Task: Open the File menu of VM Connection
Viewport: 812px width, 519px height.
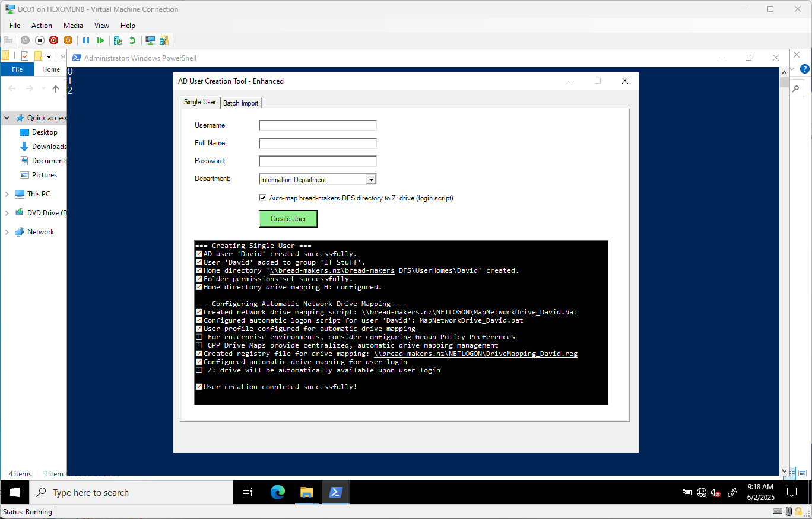Action: pos(15,26)
